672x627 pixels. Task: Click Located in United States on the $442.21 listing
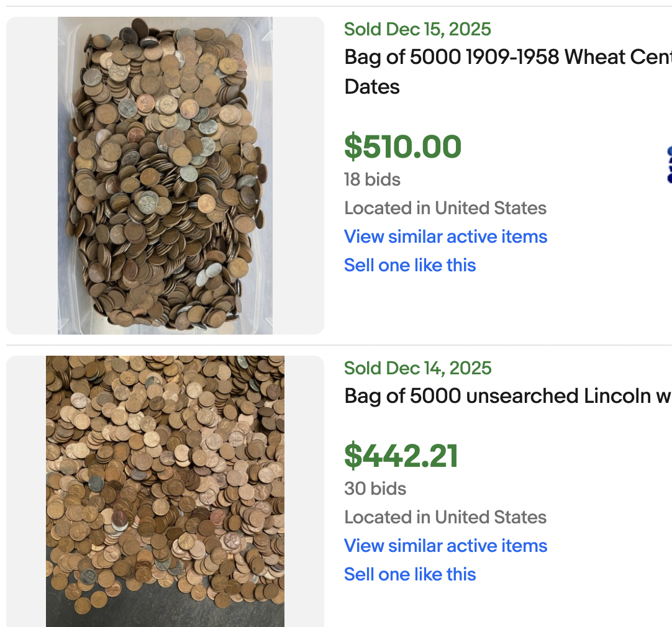[445, 517]
